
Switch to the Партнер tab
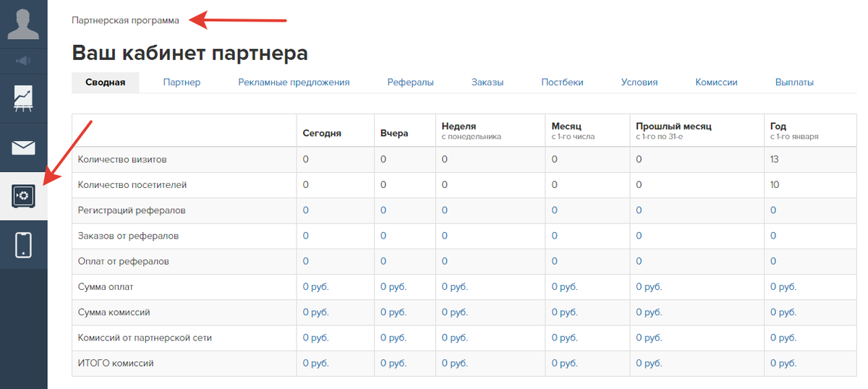182,82
